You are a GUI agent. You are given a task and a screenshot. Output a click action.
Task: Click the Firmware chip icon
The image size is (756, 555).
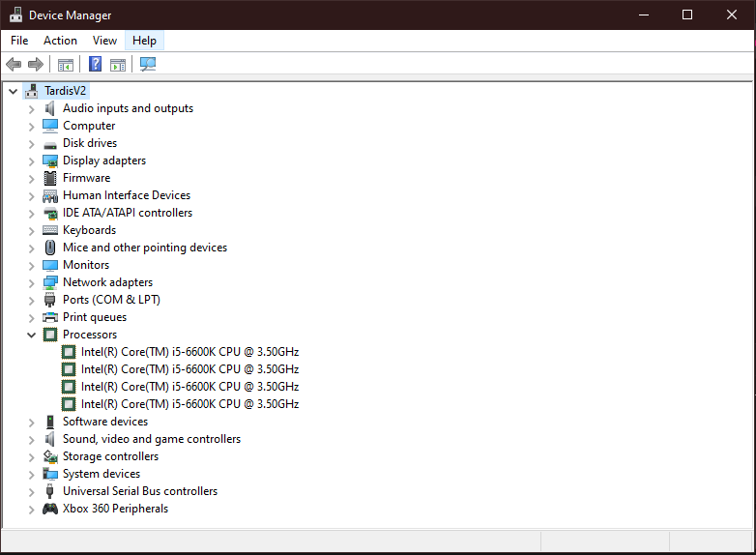[50, 178]
